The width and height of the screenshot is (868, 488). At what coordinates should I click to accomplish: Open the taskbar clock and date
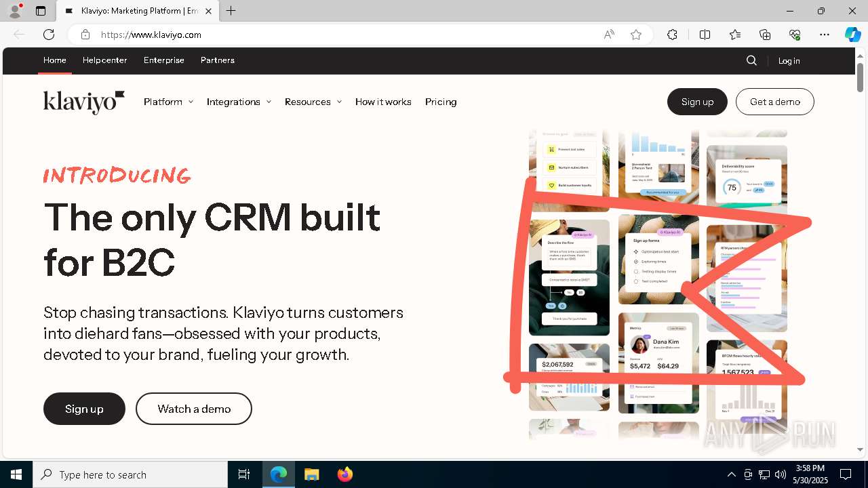tap(810, 474)
